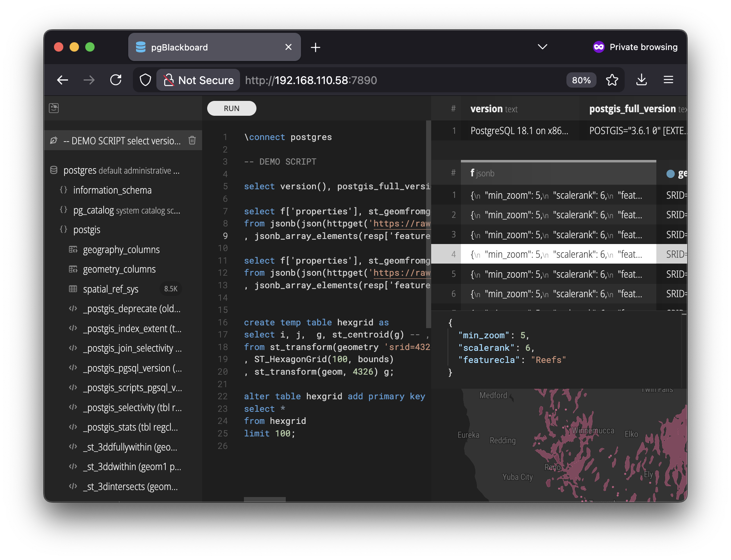This screenshot has width=731, height=560.
Task: Click the _postgis_stats function icon
Action: pos(73,427)
